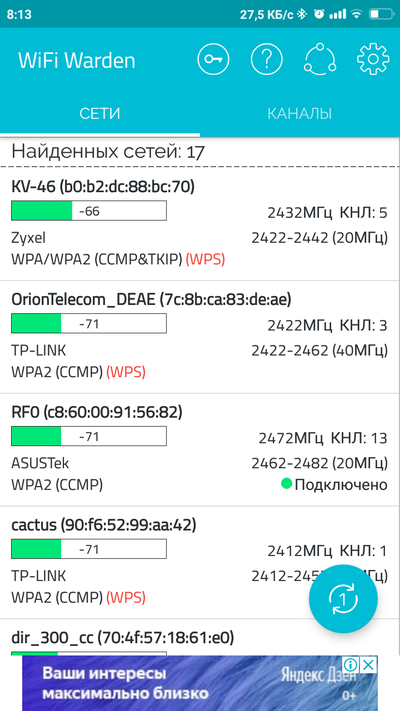400x711 pixels.
Task: Switch to the КАНАЛЫ tab
Action: pos(300,113)
